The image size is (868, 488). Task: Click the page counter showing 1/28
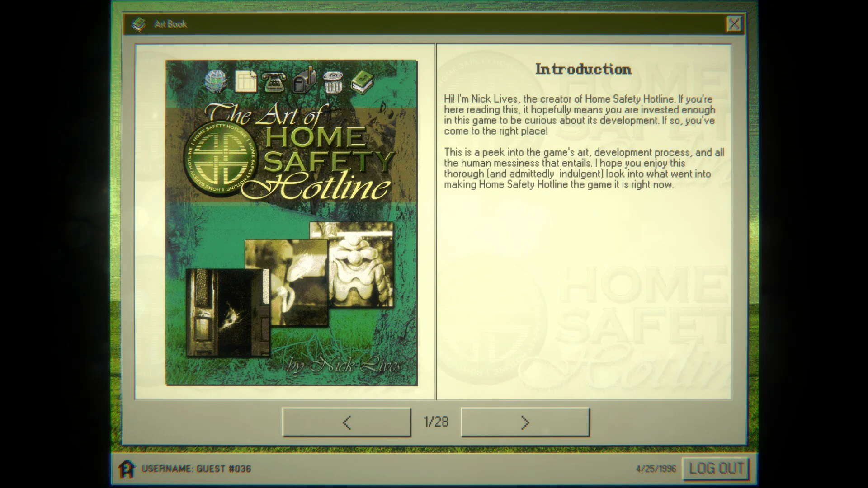[x=436, y=422]
